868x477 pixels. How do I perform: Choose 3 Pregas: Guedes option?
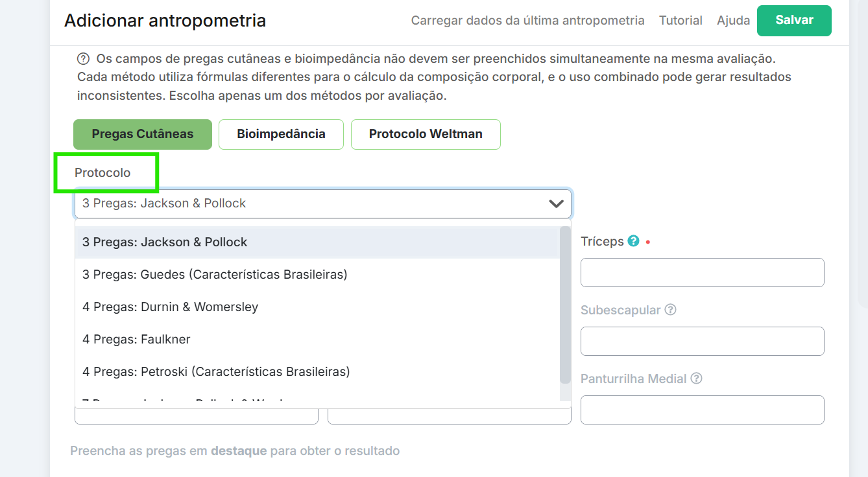[x=215, y=275]
